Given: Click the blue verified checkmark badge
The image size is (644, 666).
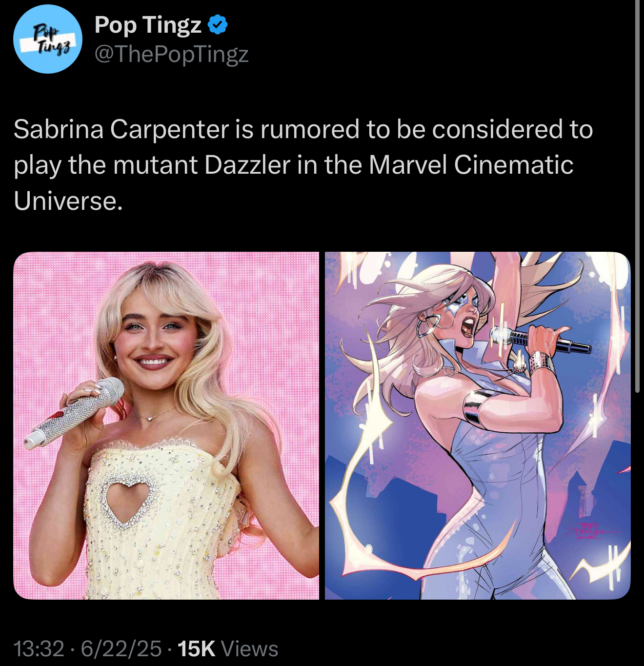Looking at the screenshot, I should [218, 25].
